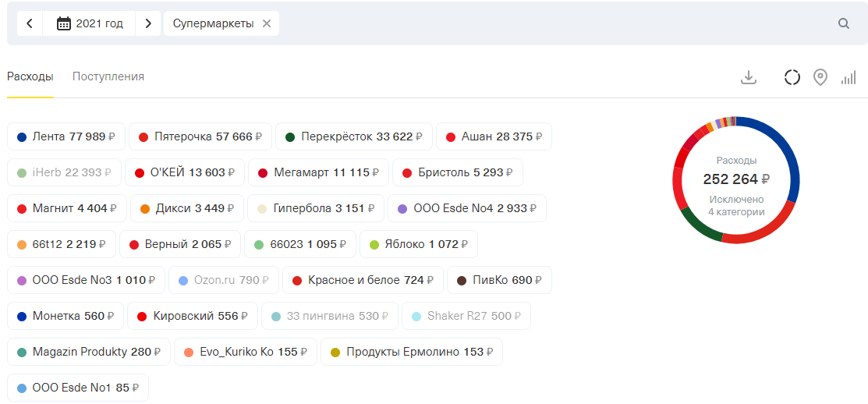Click the Красное и белое chip

coord(363,281)
